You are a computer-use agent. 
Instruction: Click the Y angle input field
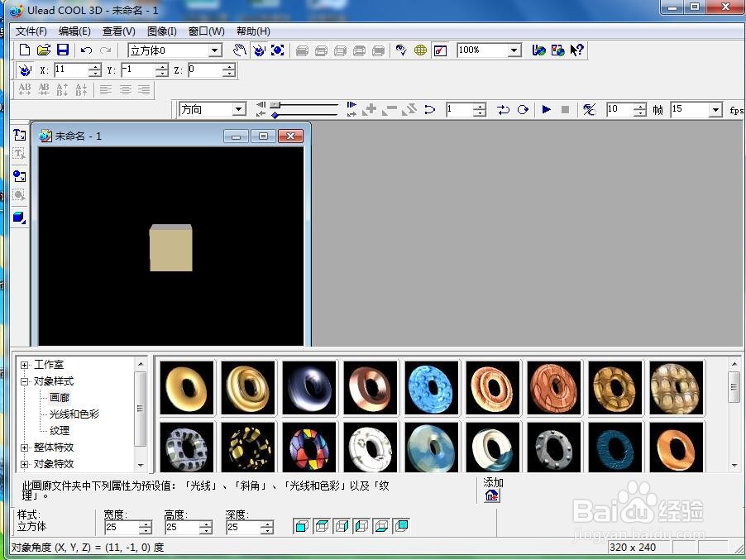[138, 70]
